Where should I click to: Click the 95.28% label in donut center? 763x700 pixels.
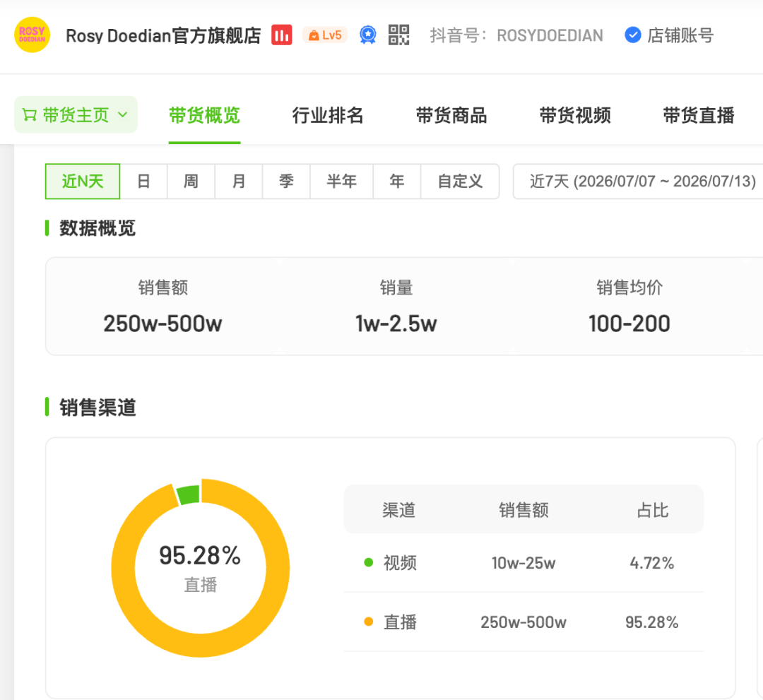(200, 555)
